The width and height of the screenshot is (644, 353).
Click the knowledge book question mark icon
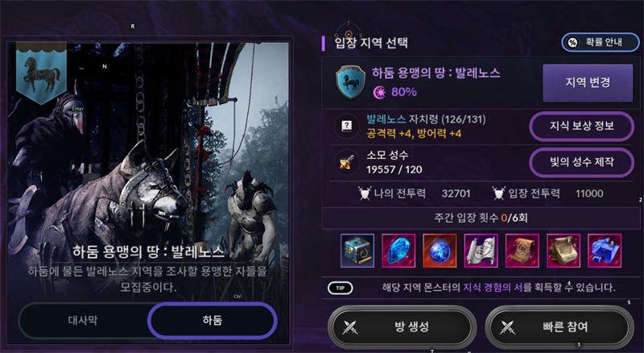pos(347,126)
